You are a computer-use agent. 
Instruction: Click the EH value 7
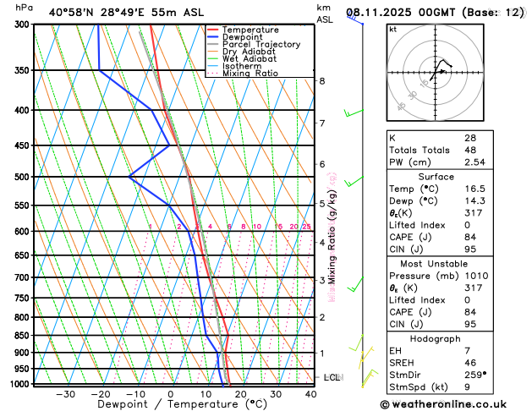click(467, 351)
